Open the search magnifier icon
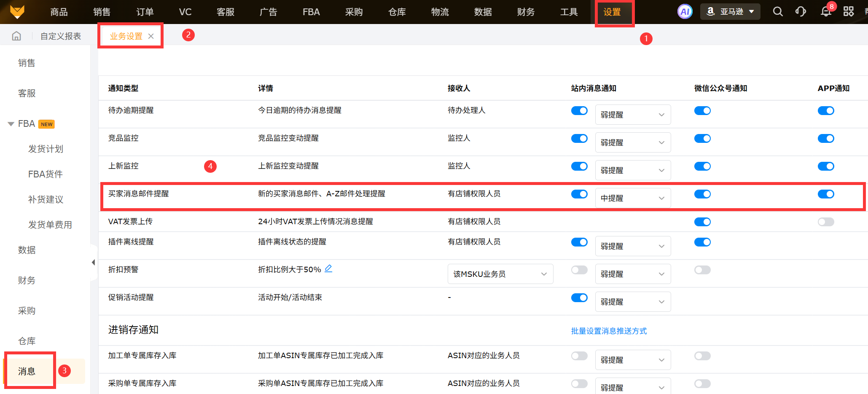Viewport: 868px width, 394px height. pyautogui.click(x=778, y=12)
